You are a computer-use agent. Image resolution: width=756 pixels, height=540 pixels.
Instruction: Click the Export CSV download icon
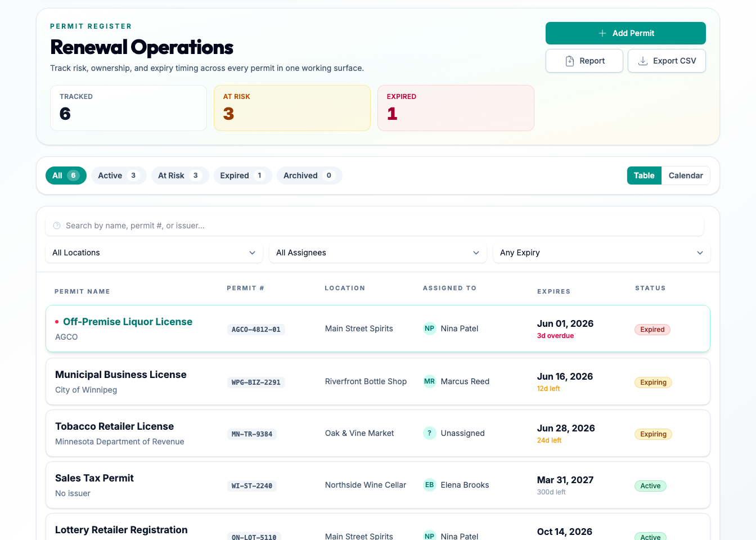(642, 61)
